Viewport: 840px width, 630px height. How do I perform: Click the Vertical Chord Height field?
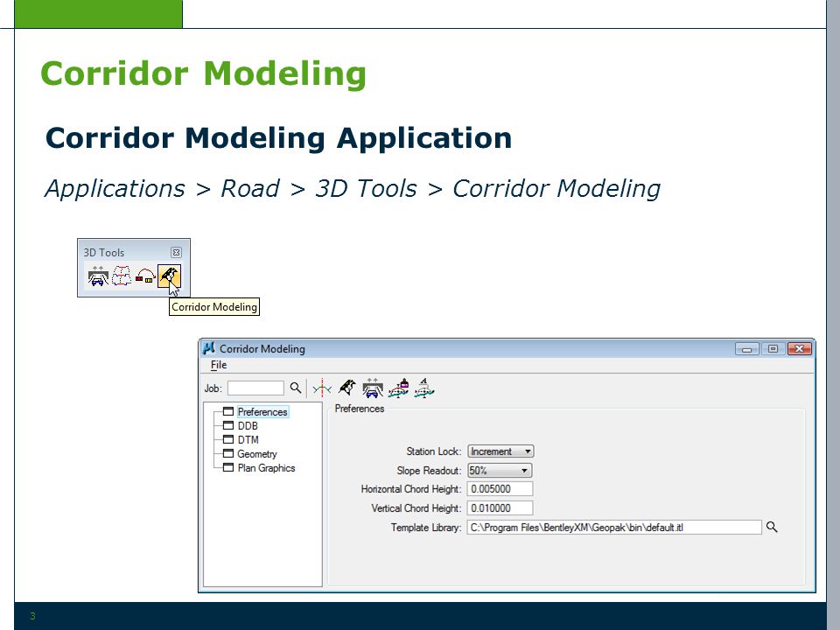coord(500,507)
